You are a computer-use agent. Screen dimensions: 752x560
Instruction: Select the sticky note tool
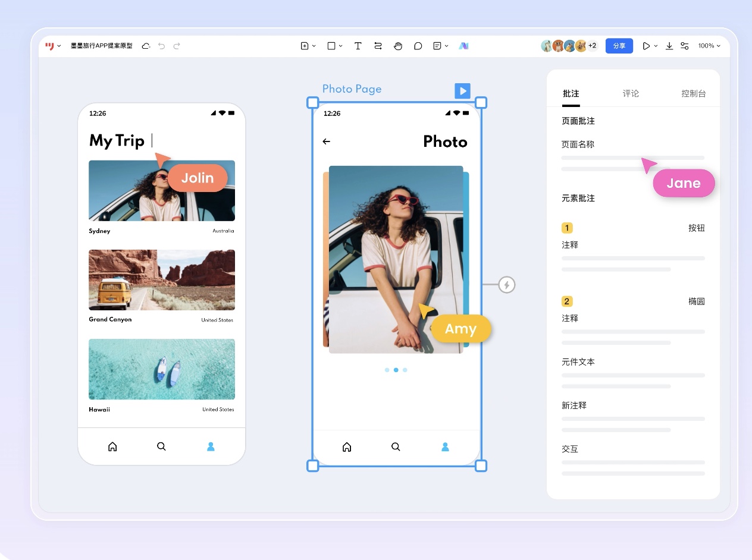coord(437,46)
